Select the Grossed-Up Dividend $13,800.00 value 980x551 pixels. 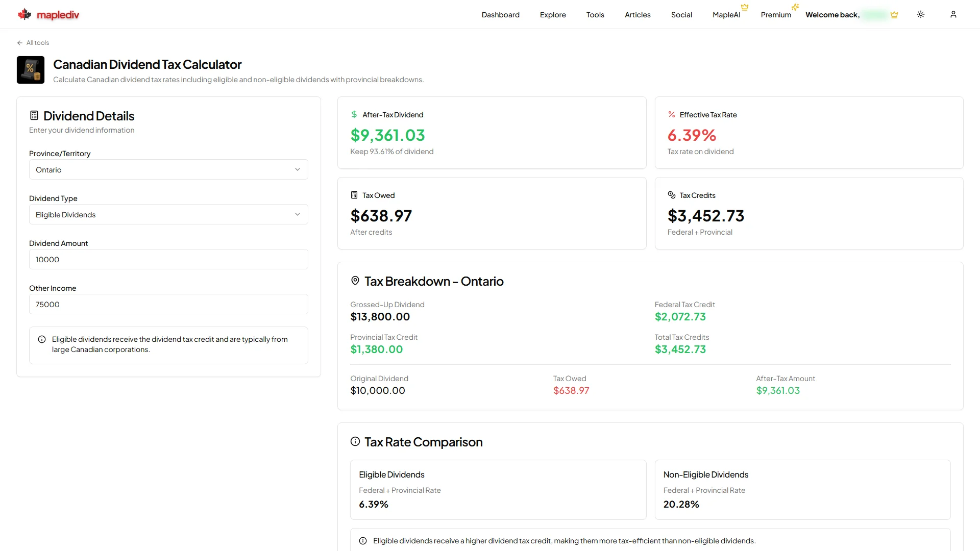pyautogui.click(x=380, y=317)
